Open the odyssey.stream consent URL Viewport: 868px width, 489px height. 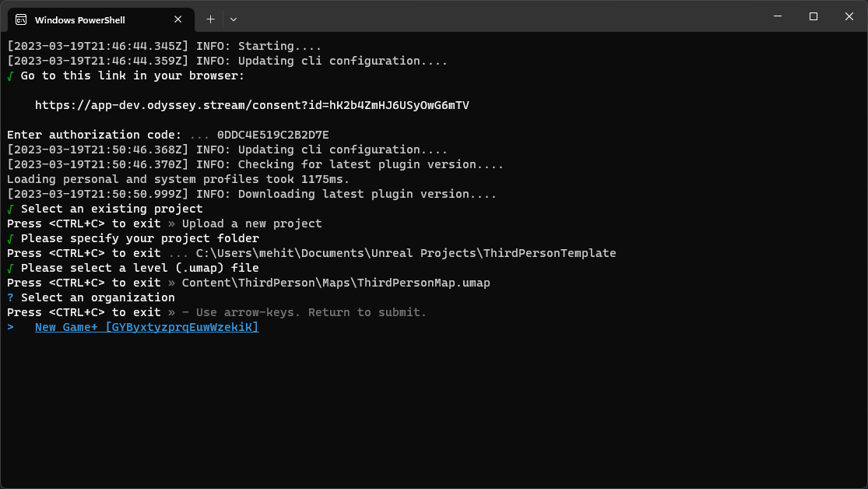click(x=252, y=105)
